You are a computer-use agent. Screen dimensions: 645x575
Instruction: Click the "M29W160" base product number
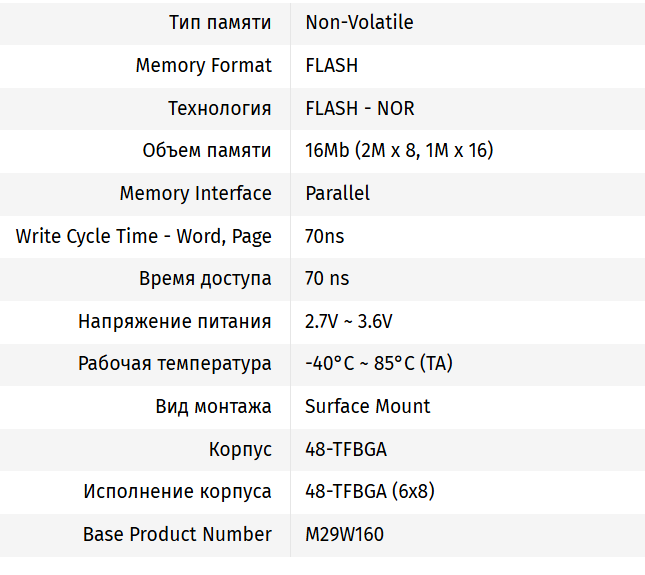point(344,535)
